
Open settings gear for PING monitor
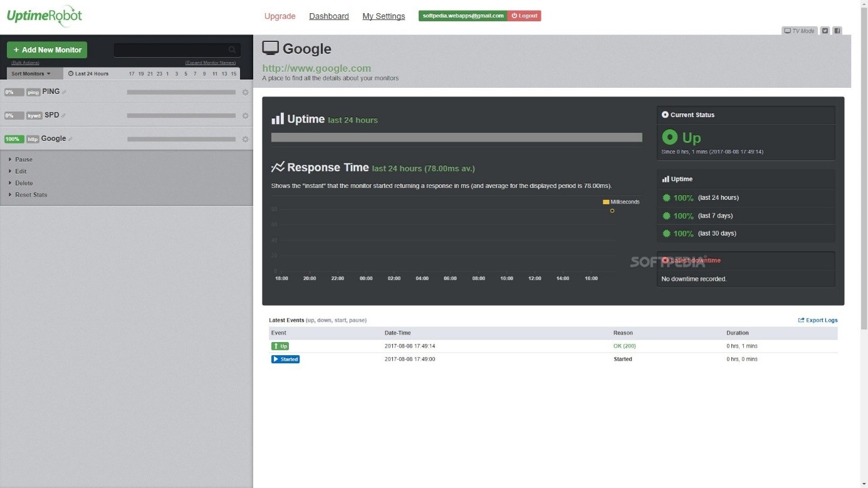pyautogui.click(x=245, y=92)
